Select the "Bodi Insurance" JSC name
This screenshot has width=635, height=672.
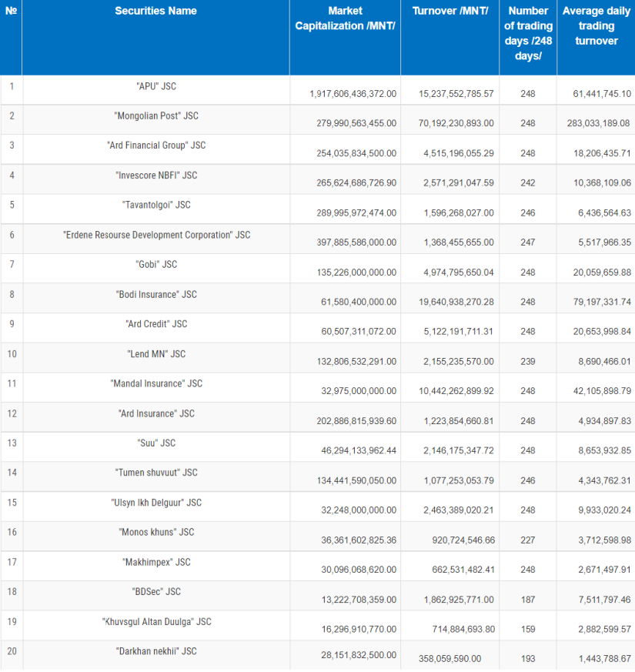[x=156, y=294]
